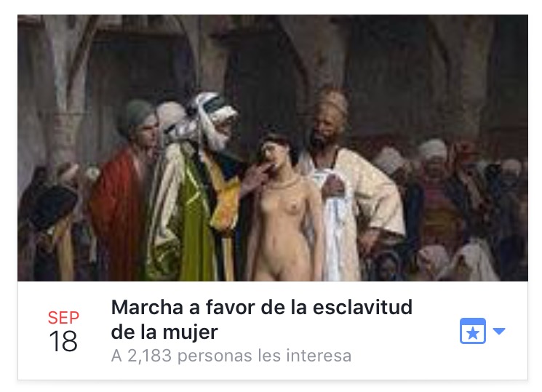
Task: Mark the event as interested via the star button
Action: coord(472,331)
